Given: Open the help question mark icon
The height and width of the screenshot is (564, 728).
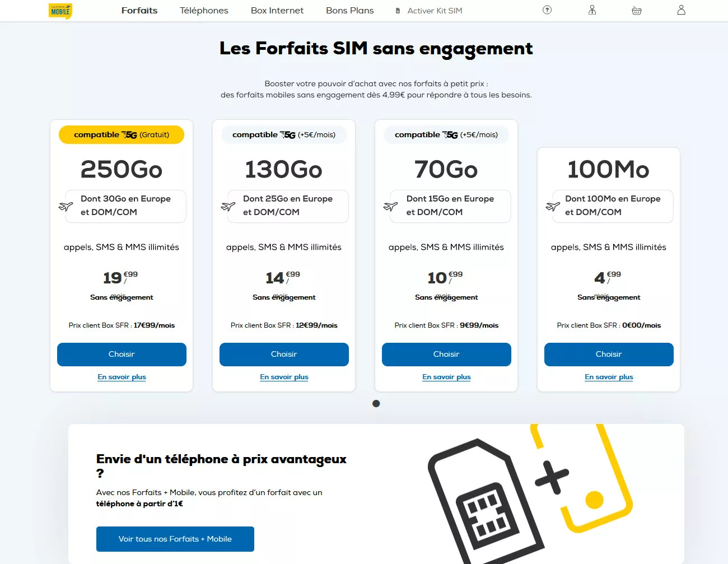Looking at the screenshot, I should tap(546, 10).
